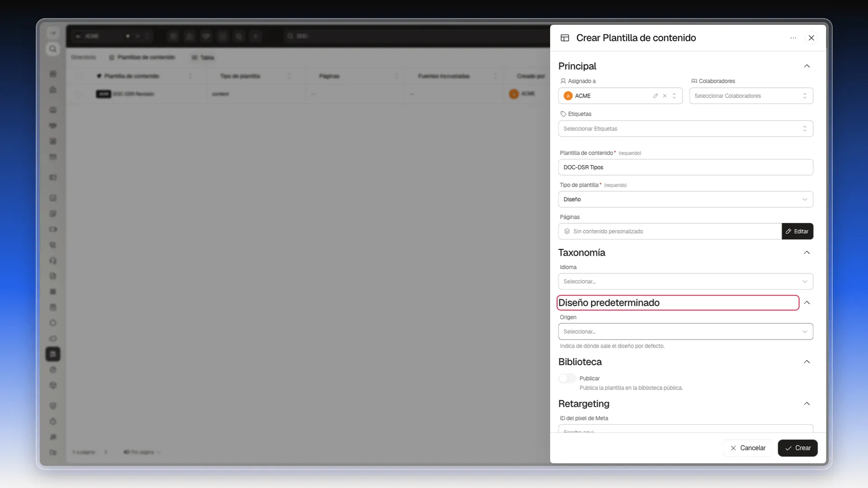Click the Páginas field with Sin contenido personalizado
This screenshot has height=488, width=868.
[x=670, y=231]
